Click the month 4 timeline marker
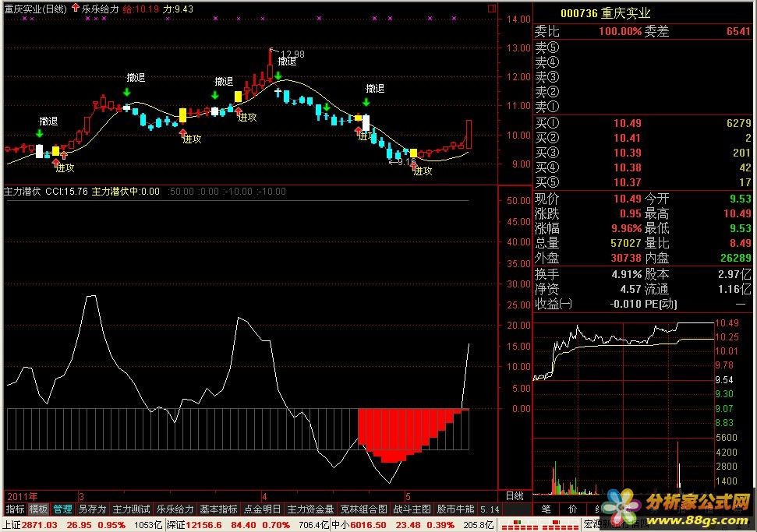The image size is (757, 532). [x=264, y=496]
